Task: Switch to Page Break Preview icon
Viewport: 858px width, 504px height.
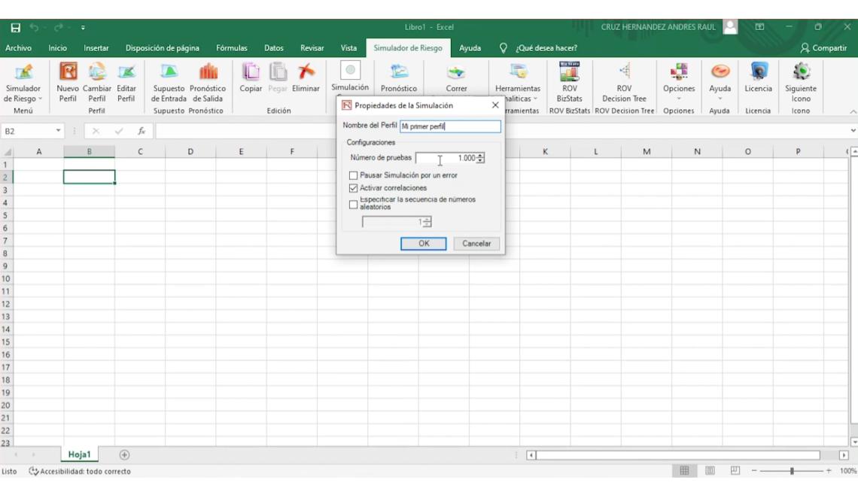Action: tap(735, 471)
